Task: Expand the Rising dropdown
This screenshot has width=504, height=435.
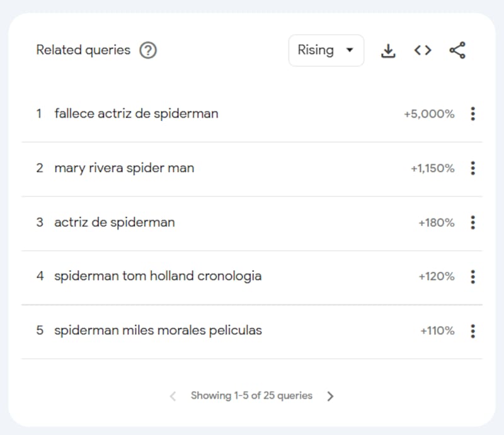Action: coord(326,50)
